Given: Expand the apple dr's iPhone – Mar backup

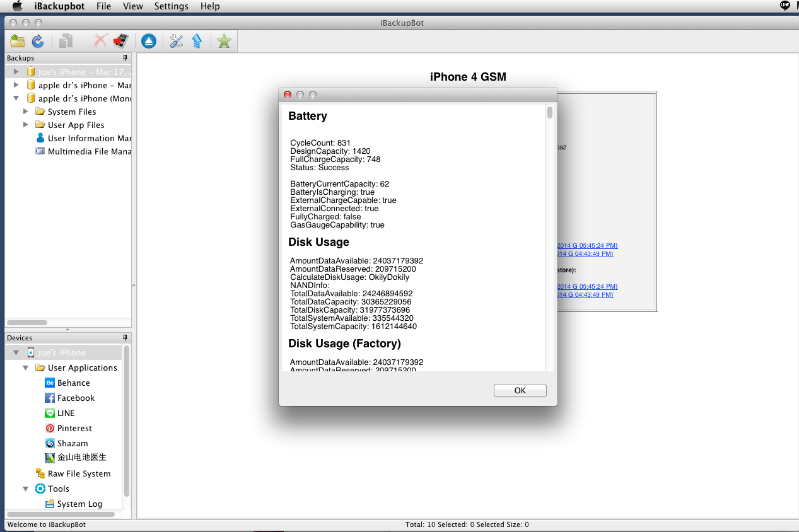Looking at the screenshot, I should point(16,85).
